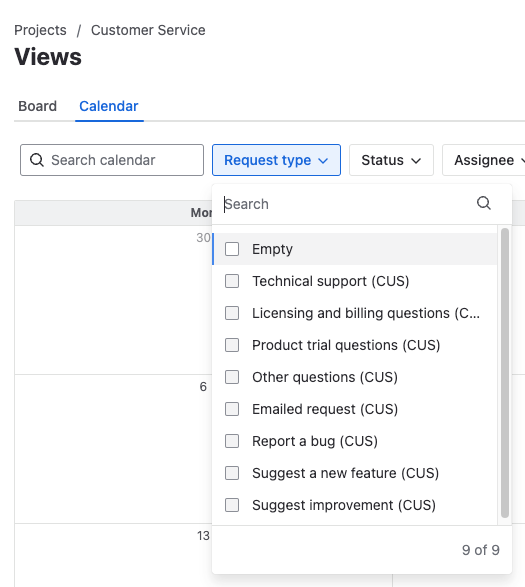The image size is (525, 587).
Task: Enable the Report a bug (CUS) checkbox
Action: coord(232,441)
